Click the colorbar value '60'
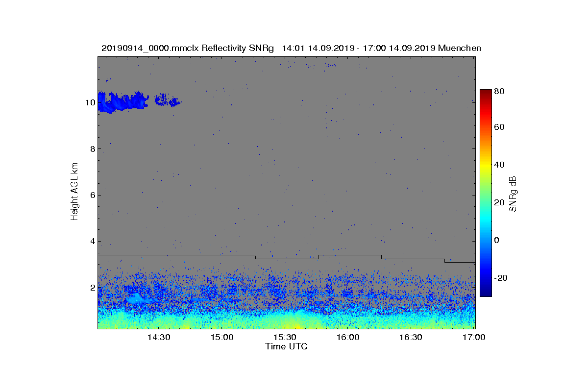Screen dimensions: 588x392 pos(499,127)
